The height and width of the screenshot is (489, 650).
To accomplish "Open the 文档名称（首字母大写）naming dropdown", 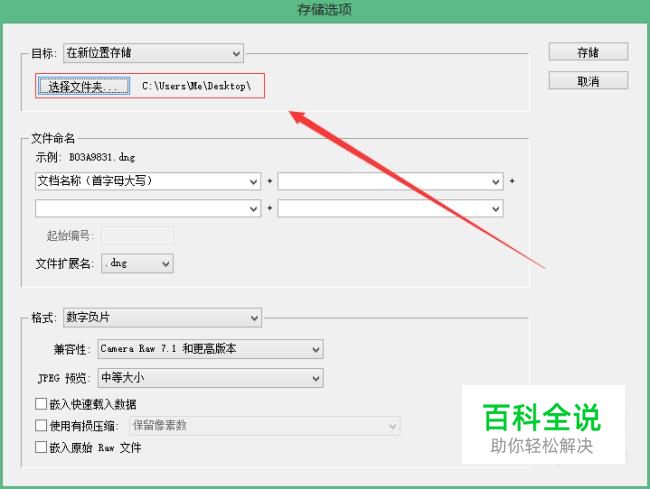I will [x=148, y=181].
